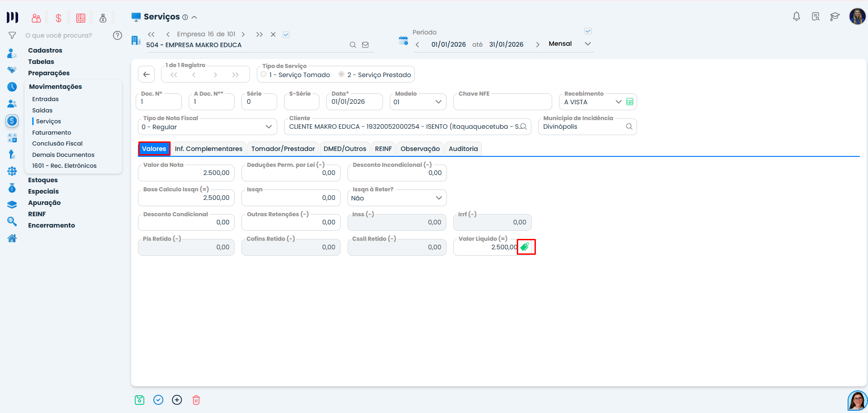Go to last company
This screenshot has height=413, width=868.
259,34
